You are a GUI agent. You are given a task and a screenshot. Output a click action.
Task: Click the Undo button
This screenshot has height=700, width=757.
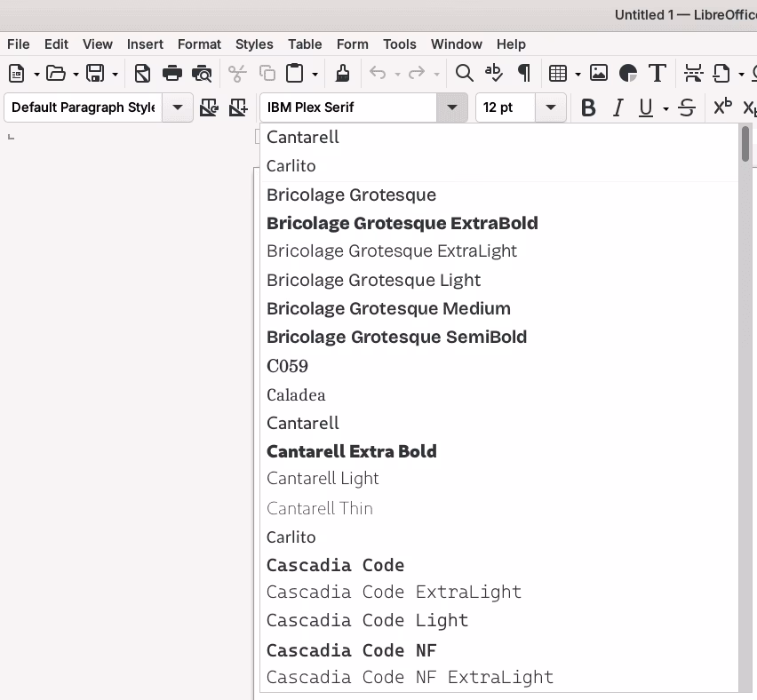pyautogui.click(x=378, y=73)
